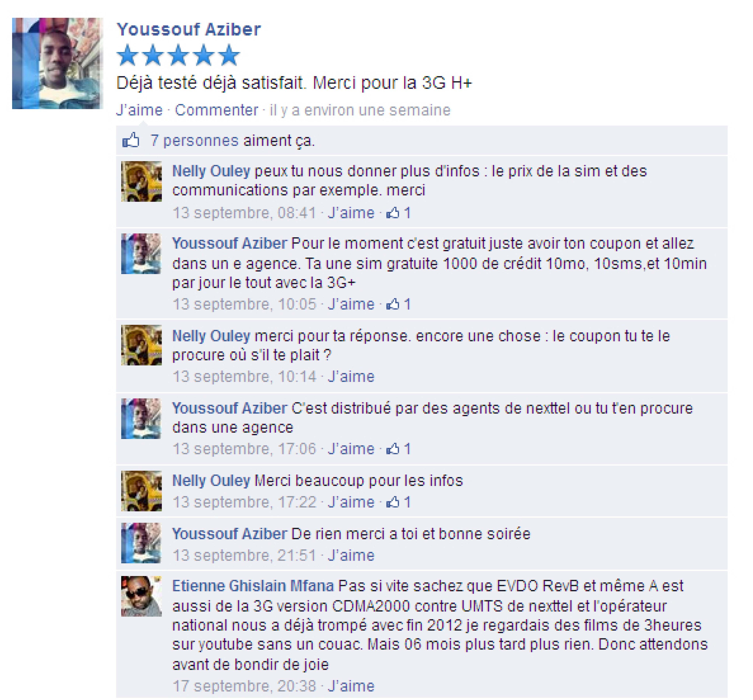The image size is (753, 700).
Task: Open Youssouf Aziber's profile from review header
Action: (189, 29)
